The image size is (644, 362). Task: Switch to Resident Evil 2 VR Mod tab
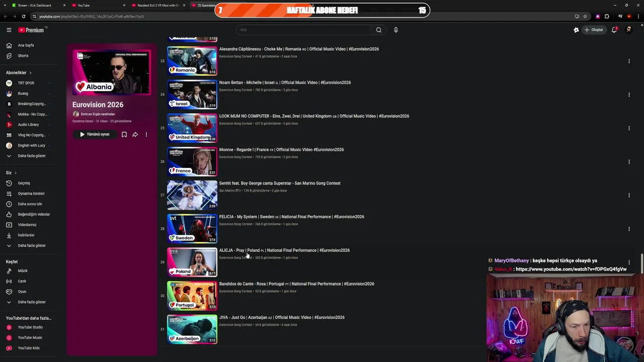(x=157, y=6)
